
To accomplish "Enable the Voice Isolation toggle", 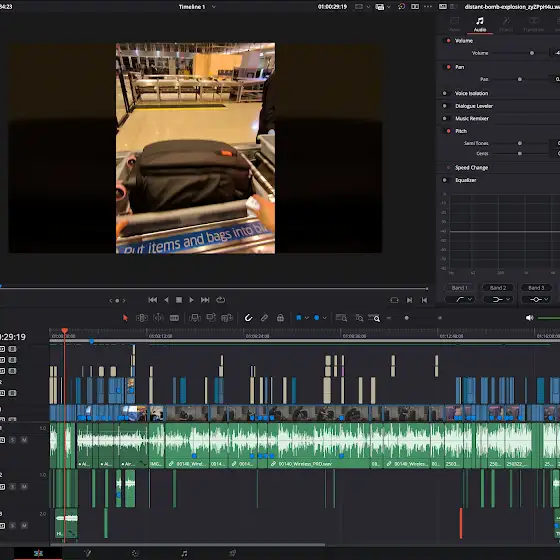I will (445, 93).
